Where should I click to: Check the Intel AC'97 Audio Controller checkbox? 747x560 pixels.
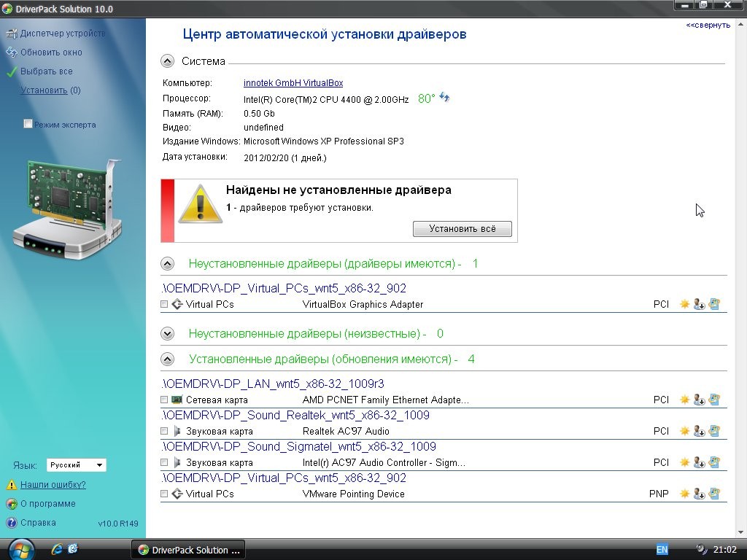[x=164, y=462]
